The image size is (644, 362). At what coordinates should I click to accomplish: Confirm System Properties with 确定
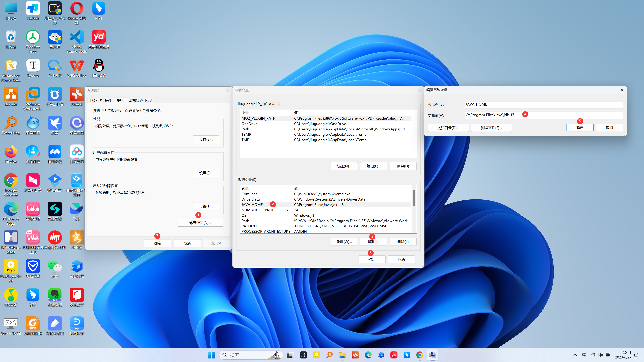point(157,243)
